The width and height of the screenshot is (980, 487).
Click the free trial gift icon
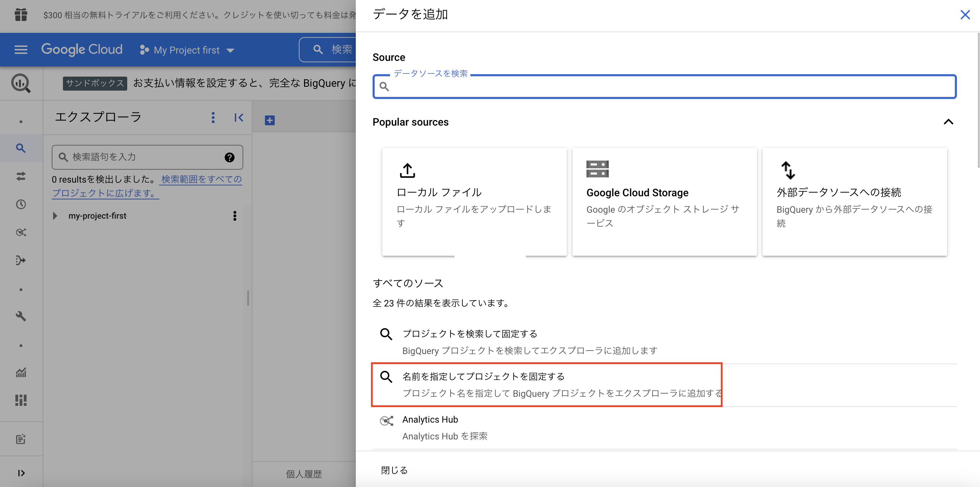21,15
